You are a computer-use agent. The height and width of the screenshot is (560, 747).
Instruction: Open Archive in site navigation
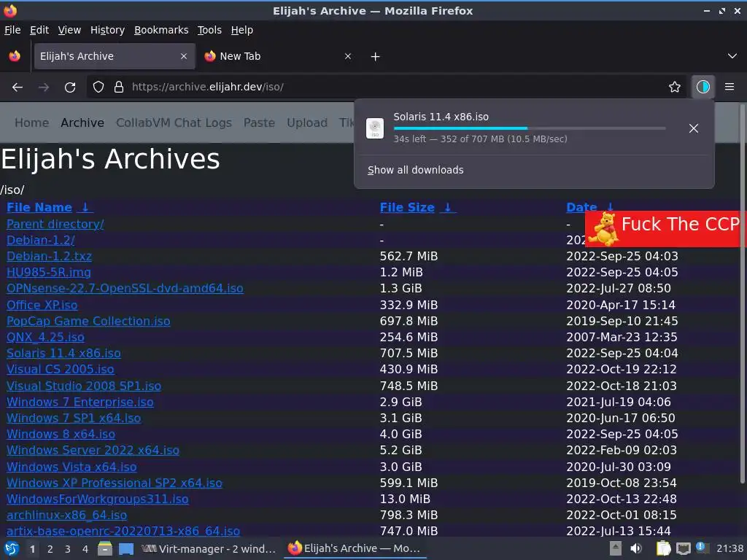82,122
